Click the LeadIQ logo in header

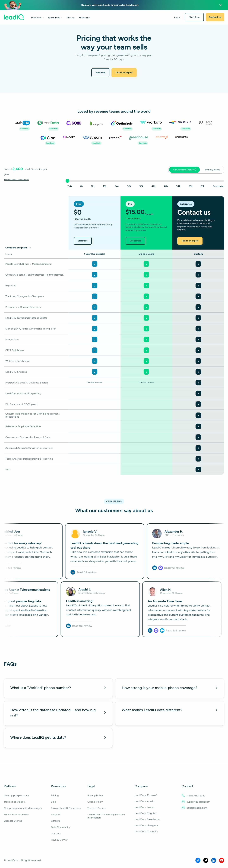point(14,17)
